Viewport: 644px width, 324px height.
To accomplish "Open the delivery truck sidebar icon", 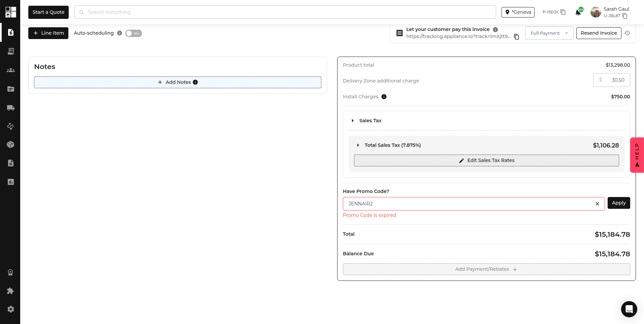I will (11, 108).
